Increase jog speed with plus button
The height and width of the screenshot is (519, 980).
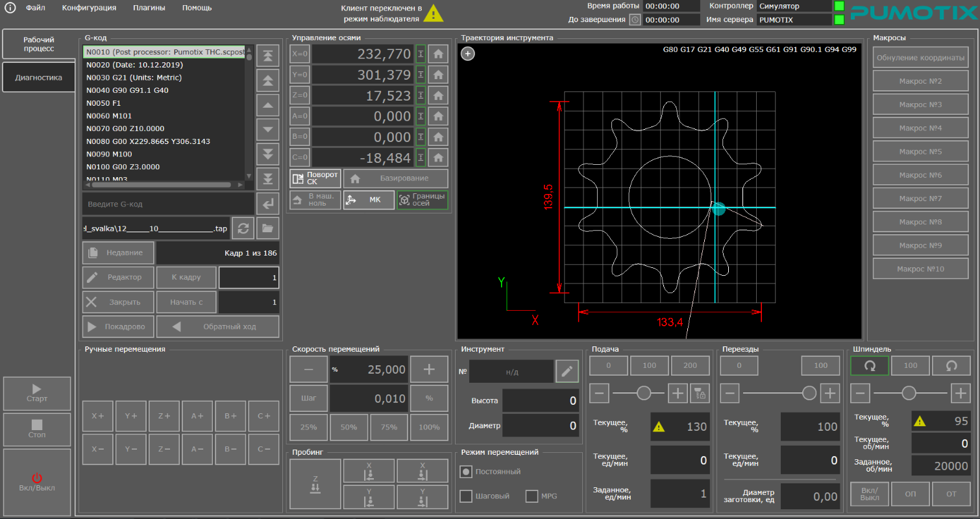click(429, 369)
